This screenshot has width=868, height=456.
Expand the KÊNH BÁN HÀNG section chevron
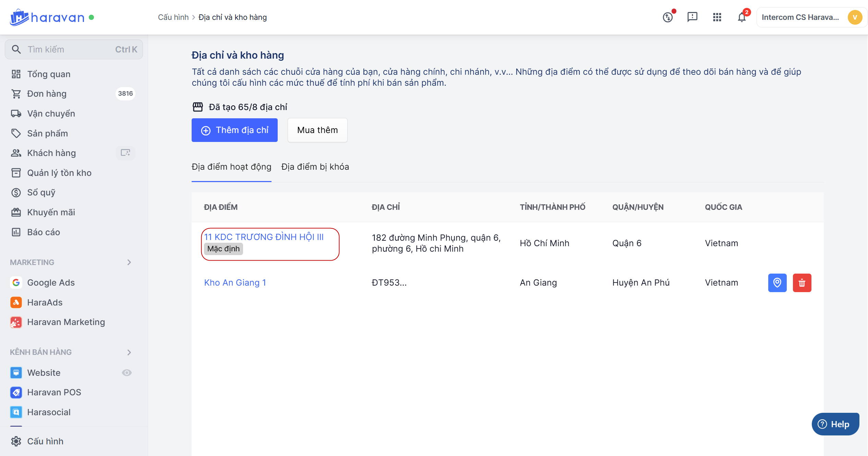click(x=129, y=352)
